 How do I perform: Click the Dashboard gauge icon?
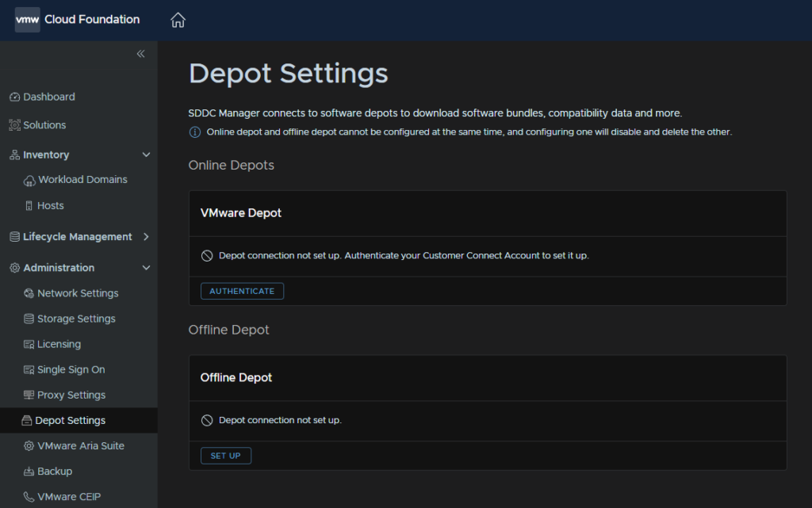click(14, 97)
